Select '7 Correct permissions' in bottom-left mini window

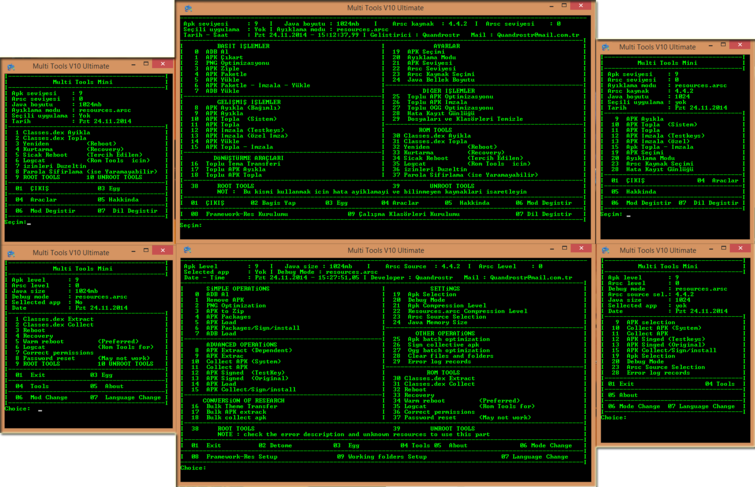point(54,353)
